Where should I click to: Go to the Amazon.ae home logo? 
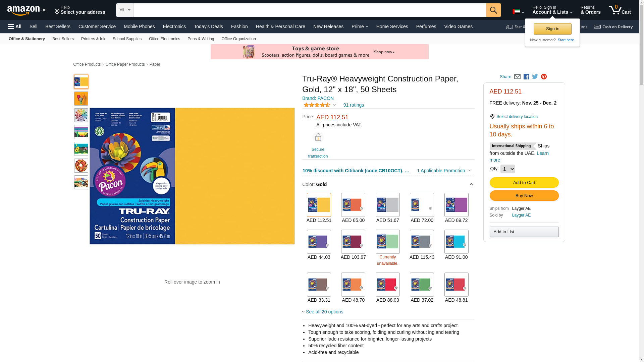(x=27, y=10)
